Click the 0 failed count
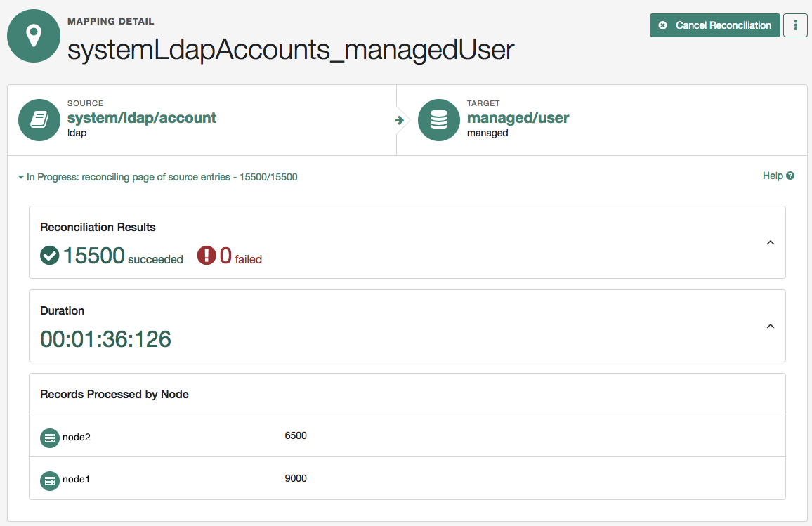812x526 pixels. tap(225, 256)
